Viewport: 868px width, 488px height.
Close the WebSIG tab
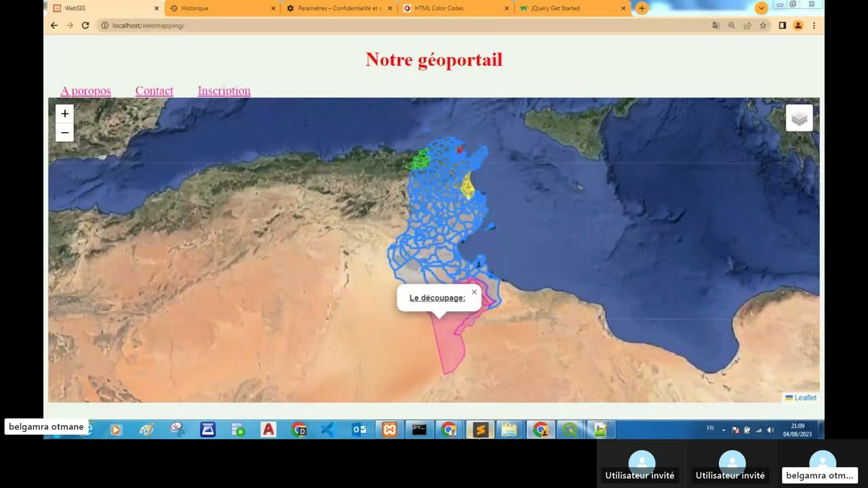(157, 8)
